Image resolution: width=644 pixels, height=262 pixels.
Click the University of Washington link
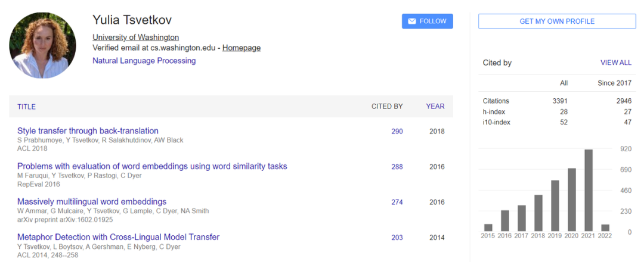(x=135, y=37)
